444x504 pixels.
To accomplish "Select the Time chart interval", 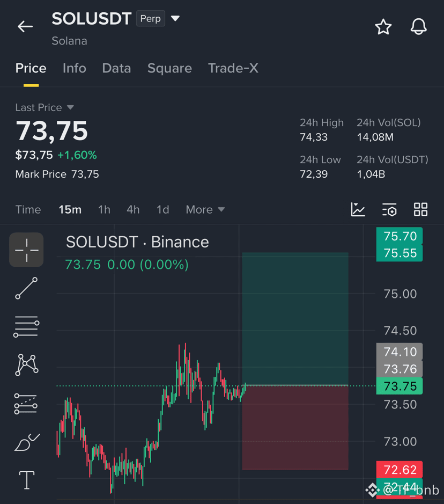I will point(28,209).
